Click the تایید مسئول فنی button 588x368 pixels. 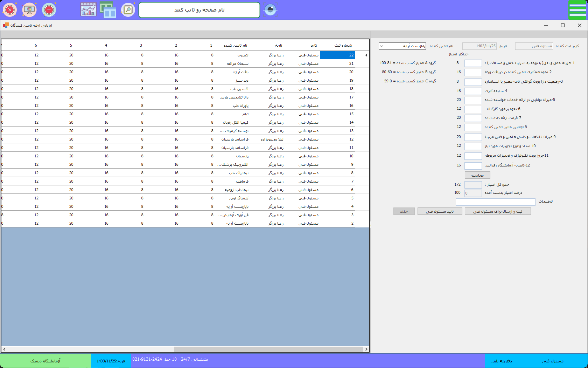coord(440,211)
